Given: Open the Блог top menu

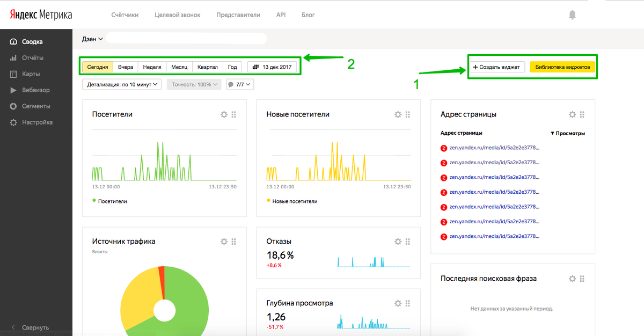Looking at the screenshot, I should click(x=308, y=15).
